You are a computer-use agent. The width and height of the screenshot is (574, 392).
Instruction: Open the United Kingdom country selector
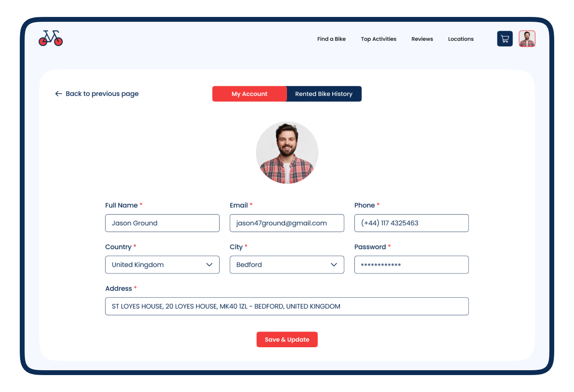point(162,265)
